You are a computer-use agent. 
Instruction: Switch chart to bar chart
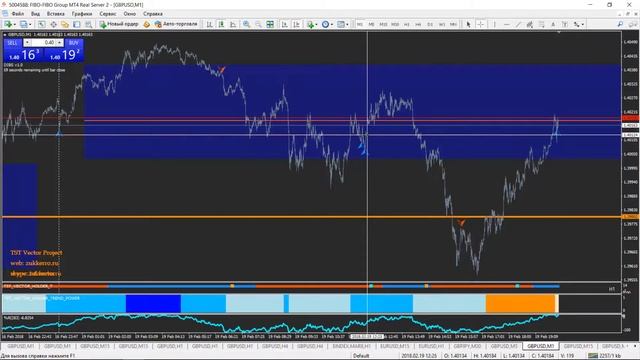click(209, 24)
